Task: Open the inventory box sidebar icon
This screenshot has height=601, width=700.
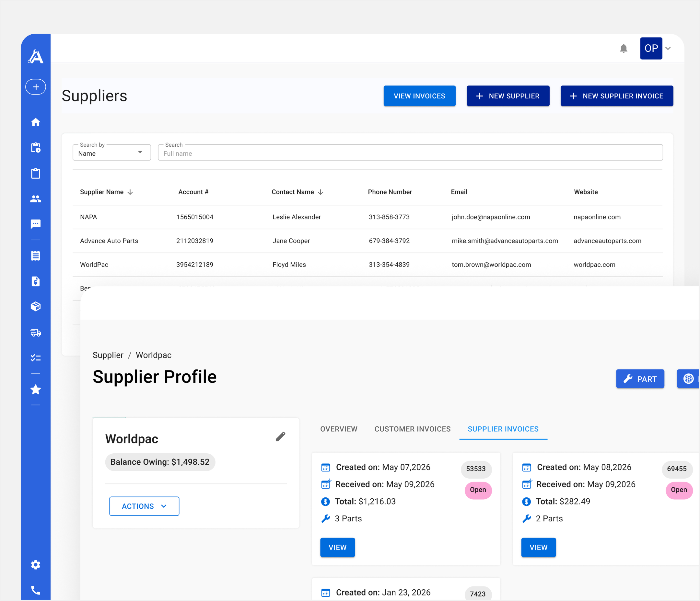Action: (x=35, y=306)
